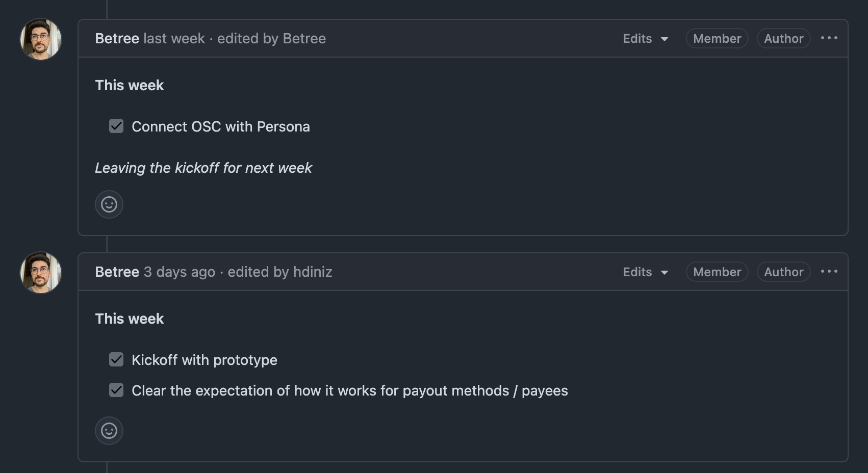
Task: Click Betree username in first comment header
Action: coord(117,39)
